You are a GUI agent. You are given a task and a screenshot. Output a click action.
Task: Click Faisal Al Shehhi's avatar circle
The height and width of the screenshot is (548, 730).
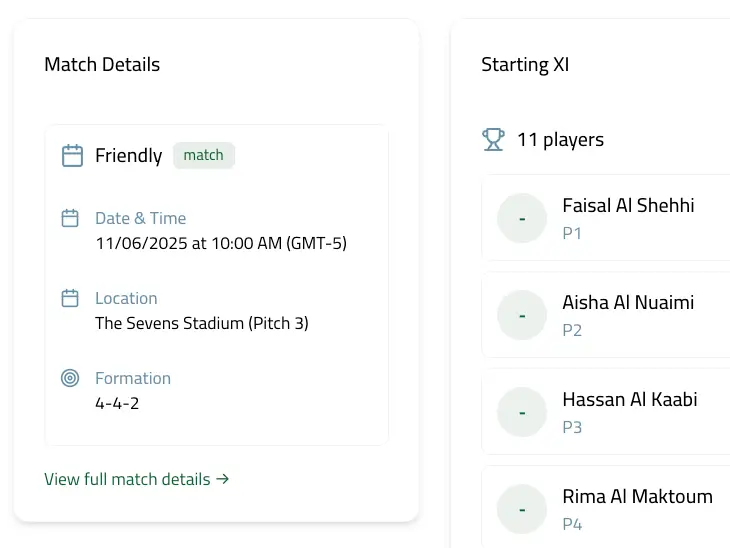coord(522,218)
